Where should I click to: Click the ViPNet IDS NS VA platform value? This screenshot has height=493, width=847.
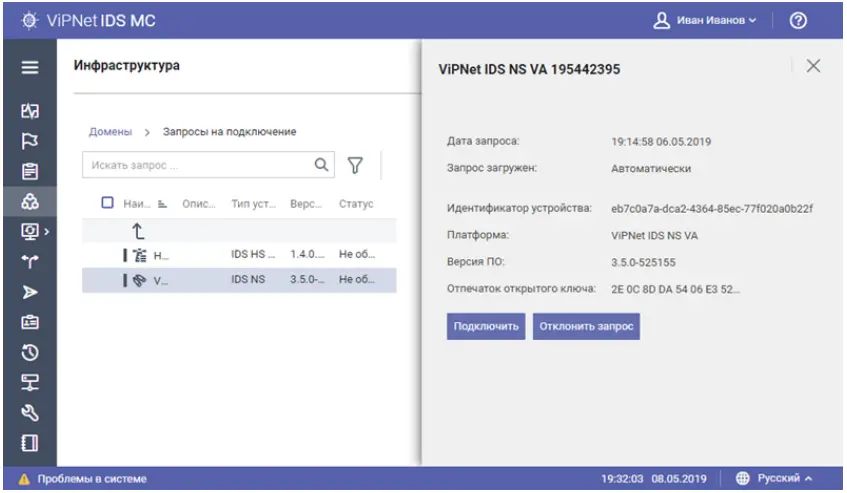pos(655,235)
